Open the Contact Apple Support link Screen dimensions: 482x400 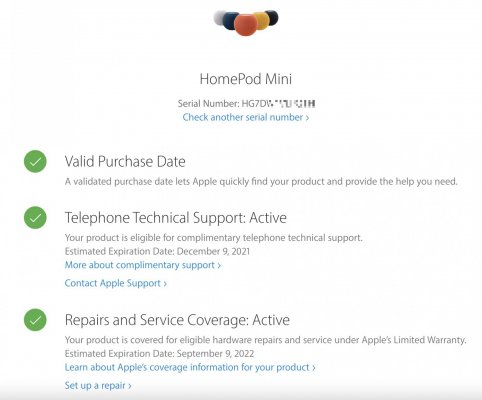click(x=116, y=283)
